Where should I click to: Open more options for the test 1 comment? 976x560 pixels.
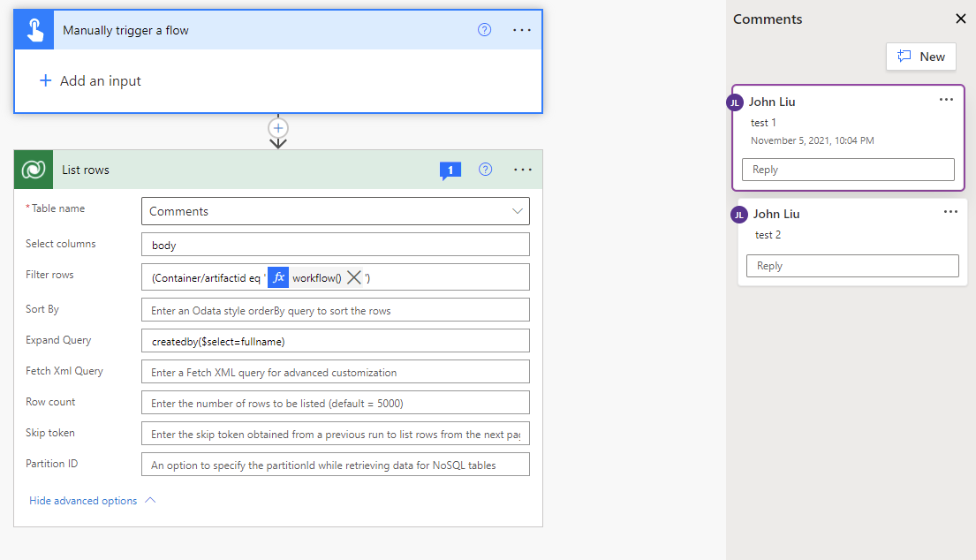(946, 100)
